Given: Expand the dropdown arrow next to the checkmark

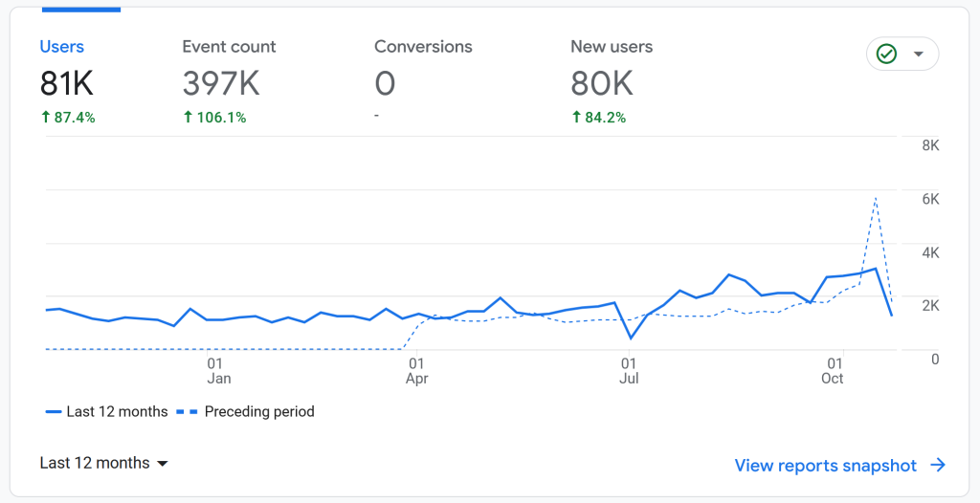Looking at the screenshot, I should point(919,55).
